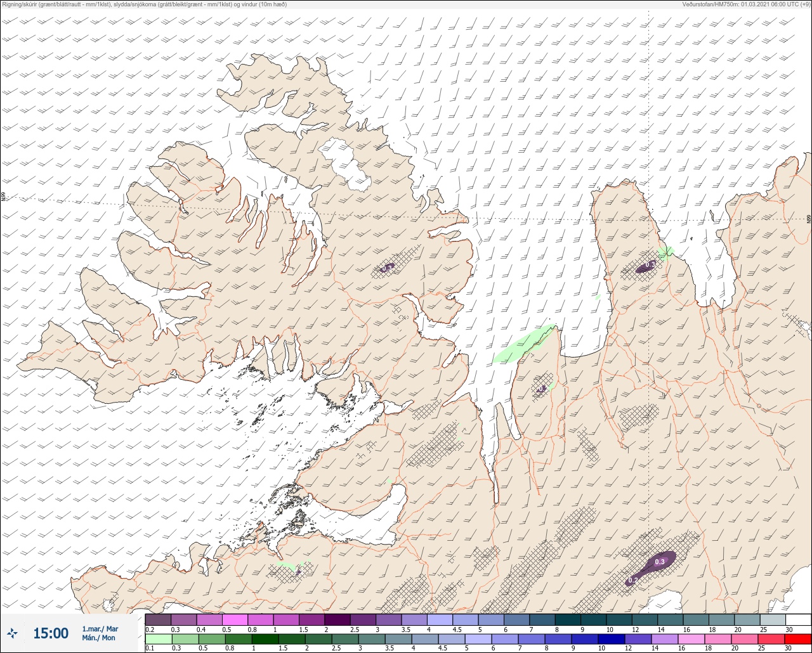Click the 'N69' latitude label on the left edge
The image size is (812, 653).
[x=4, y=198]
